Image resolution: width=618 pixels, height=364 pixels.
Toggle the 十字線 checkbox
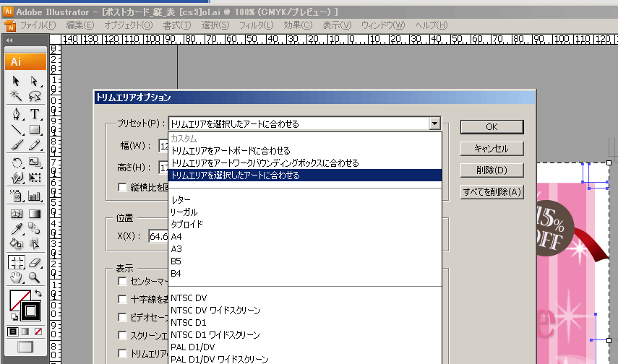pos(123,299)
